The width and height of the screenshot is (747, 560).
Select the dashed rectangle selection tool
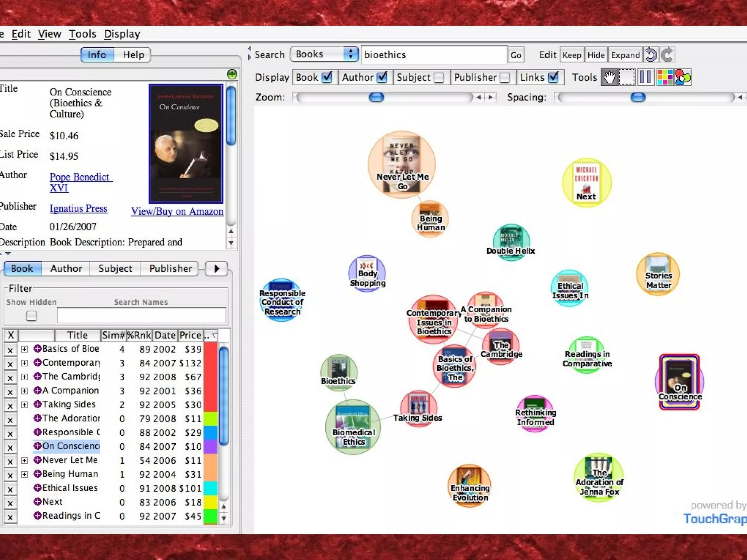(627, 77)
